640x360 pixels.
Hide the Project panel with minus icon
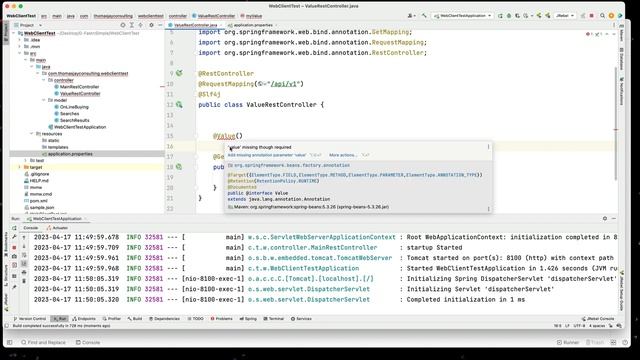(x=160, y=25)
